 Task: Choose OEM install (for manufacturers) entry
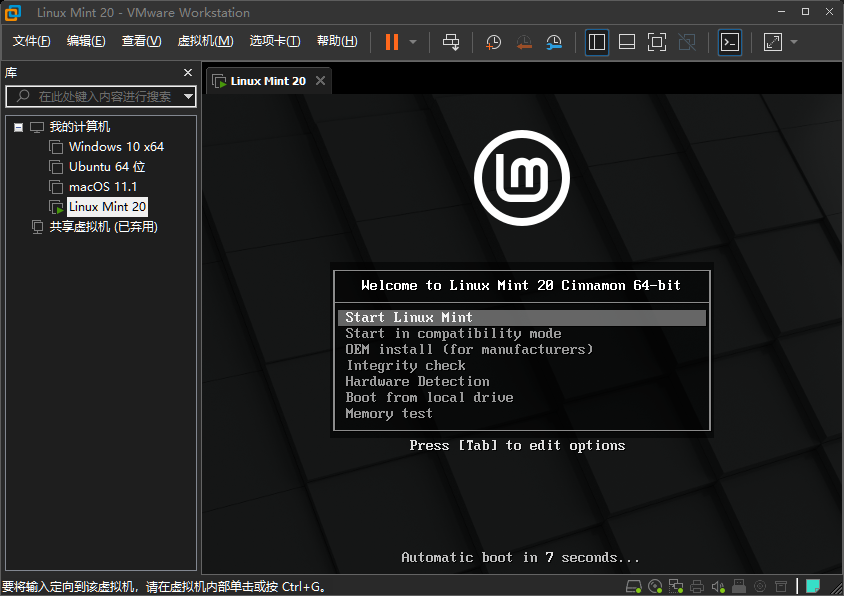469,350
